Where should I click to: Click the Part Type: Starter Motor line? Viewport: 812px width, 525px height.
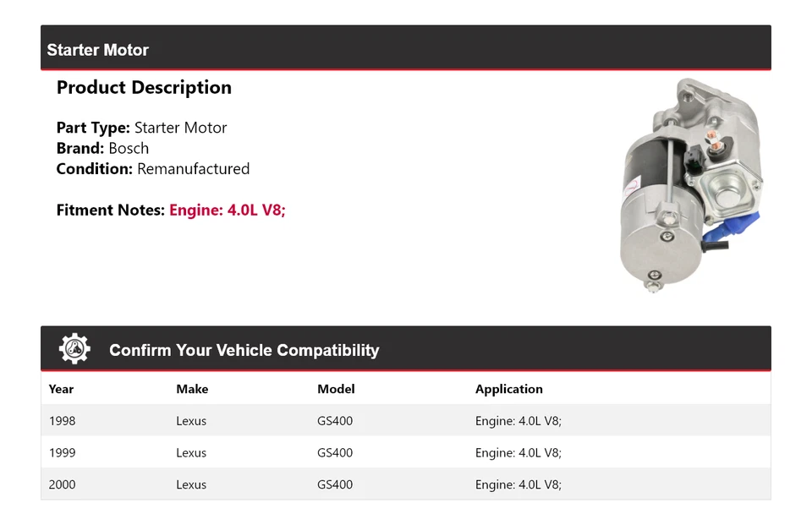[x=141, y=128]
